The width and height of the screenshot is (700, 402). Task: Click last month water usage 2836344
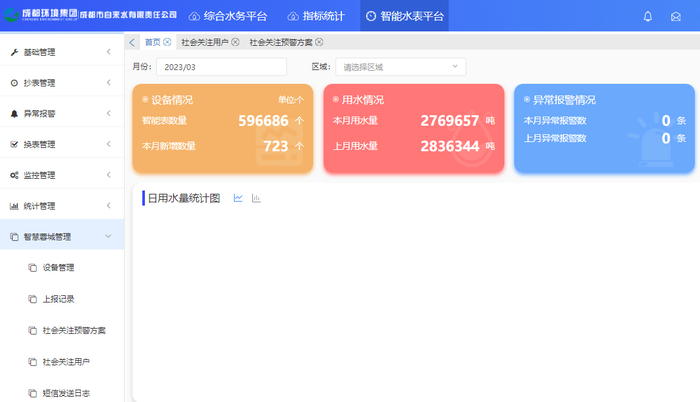click(x=450, y=146)
